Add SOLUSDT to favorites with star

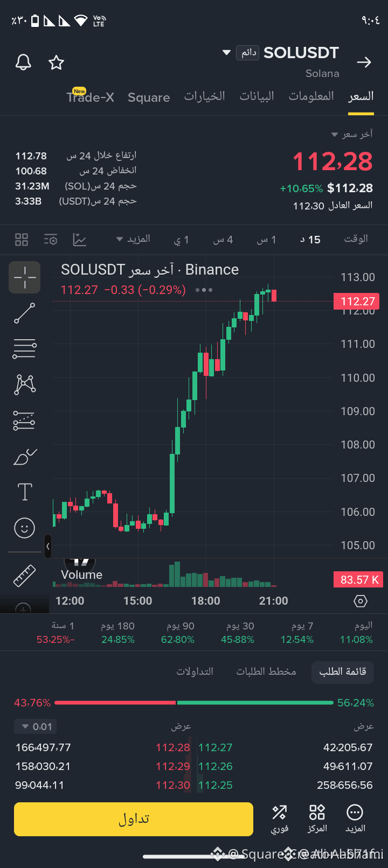click(56, 62)
